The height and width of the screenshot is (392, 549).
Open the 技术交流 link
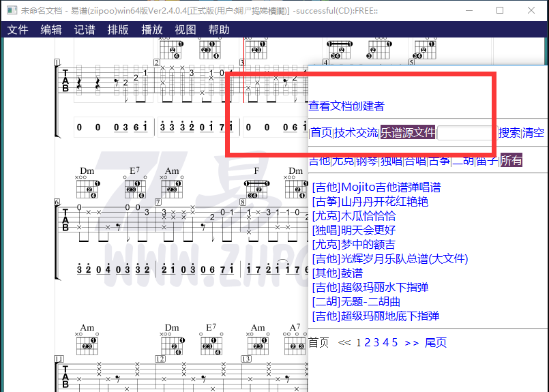coord(356,132)
